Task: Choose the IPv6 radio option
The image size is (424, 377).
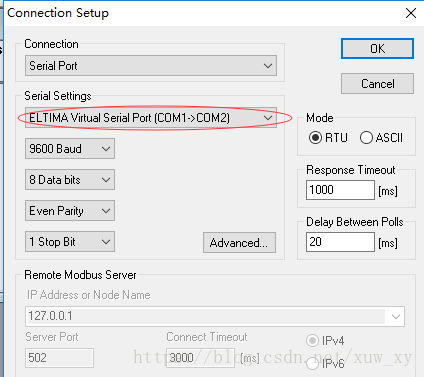Action: click(312, 364)
